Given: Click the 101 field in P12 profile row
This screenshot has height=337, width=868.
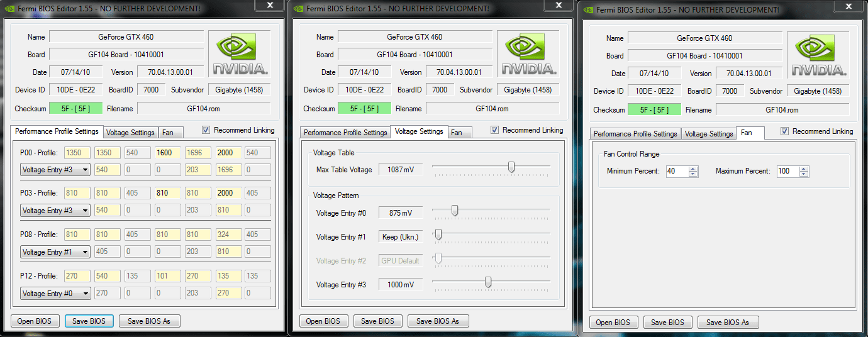Looking at the screenshot, I should [167, 276].
